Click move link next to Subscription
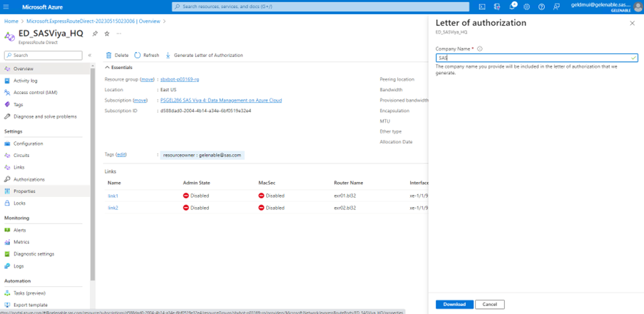 pos(140,101)
